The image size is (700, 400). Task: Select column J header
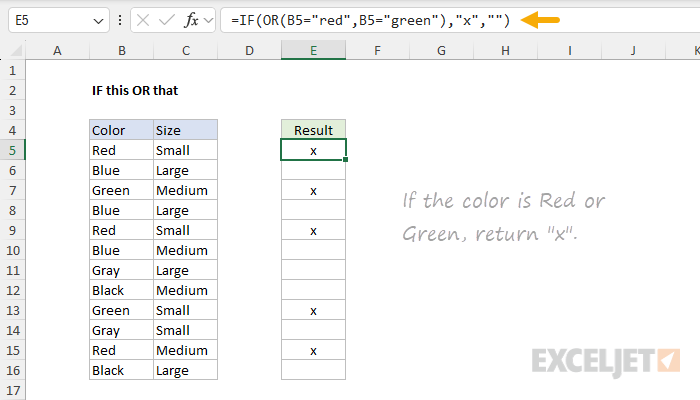(633, 50)
